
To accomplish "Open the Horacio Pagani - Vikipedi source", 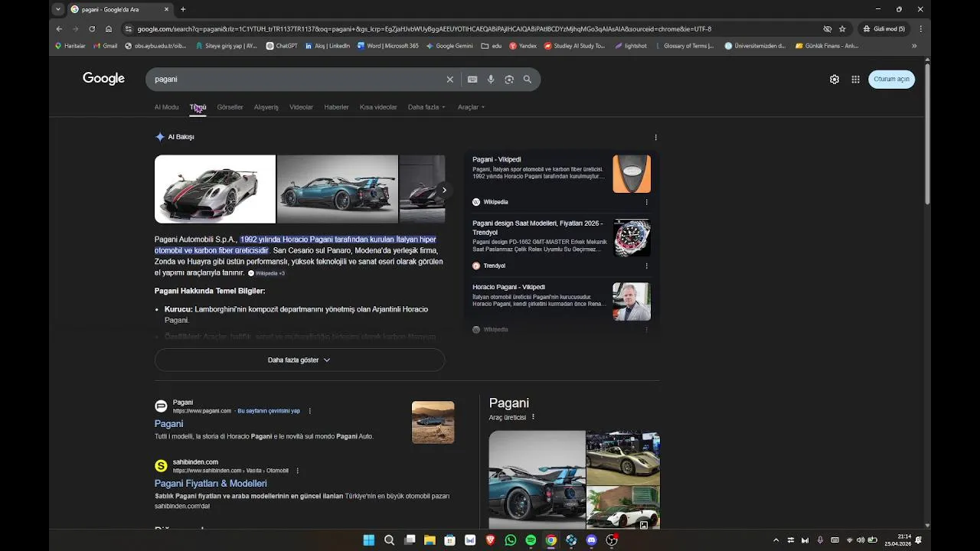I will pyautogui.click(x=508, y=287).
